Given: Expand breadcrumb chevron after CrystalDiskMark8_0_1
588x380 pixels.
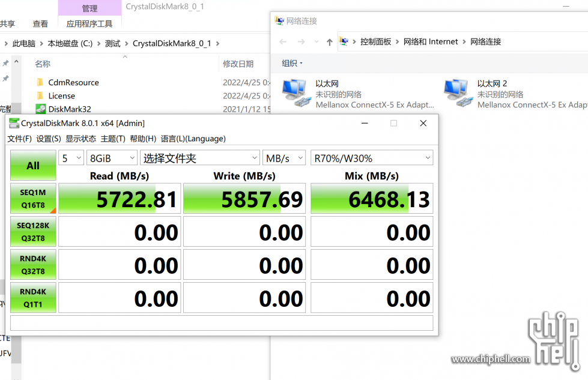Looking at the screenshot, I should tap(217, 44).
